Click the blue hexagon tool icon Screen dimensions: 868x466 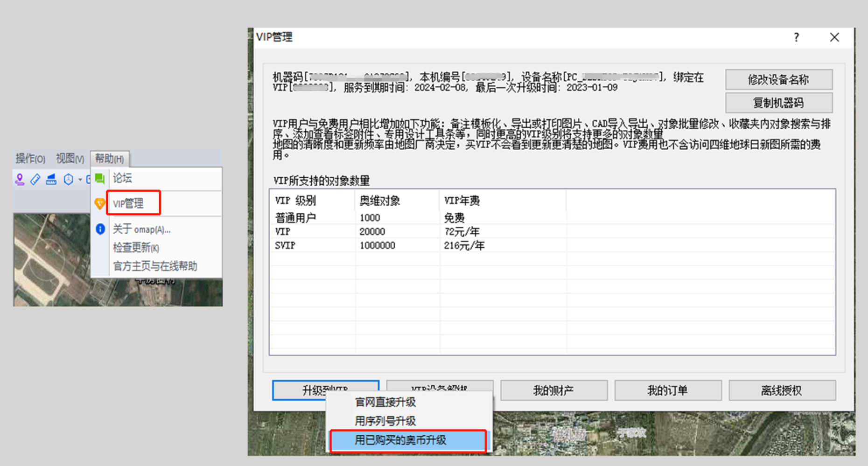click(68, 179)
